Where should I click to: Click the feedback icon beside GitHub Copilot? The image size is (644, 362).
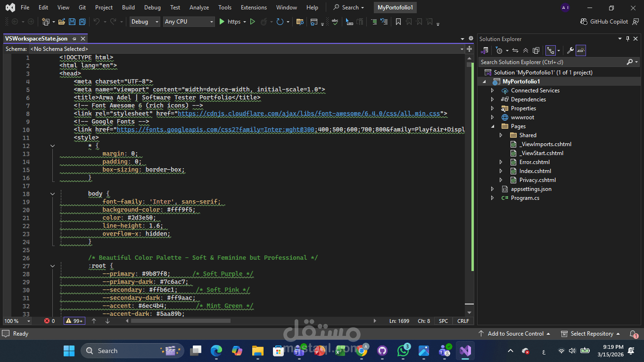[x=635, y=22]
